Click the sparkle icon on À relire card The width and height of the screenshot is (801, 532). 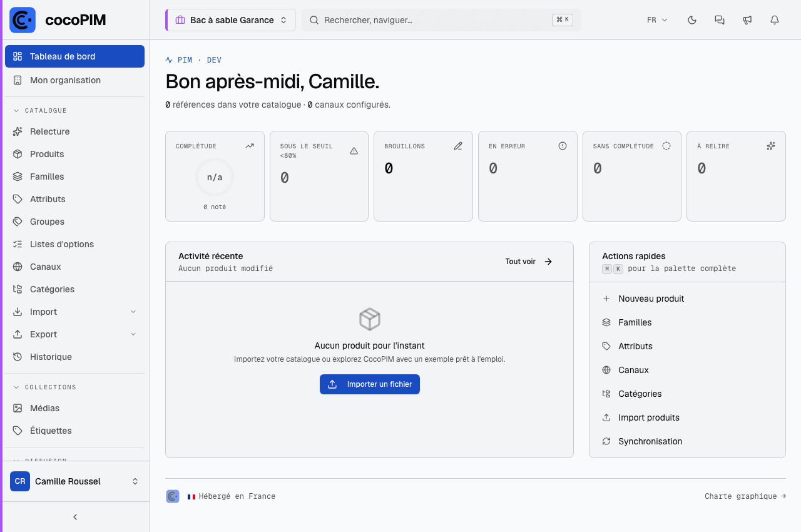coord(771,146)
